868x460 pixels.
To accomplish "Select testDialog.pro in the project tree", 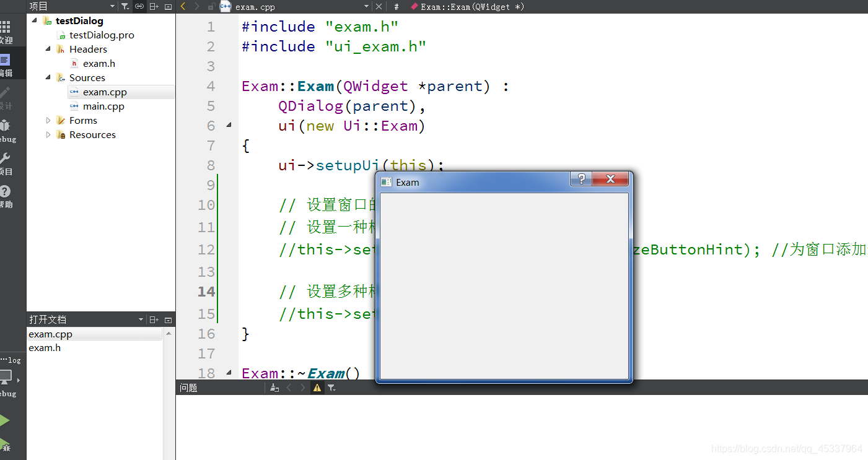I will pos(102,35).
